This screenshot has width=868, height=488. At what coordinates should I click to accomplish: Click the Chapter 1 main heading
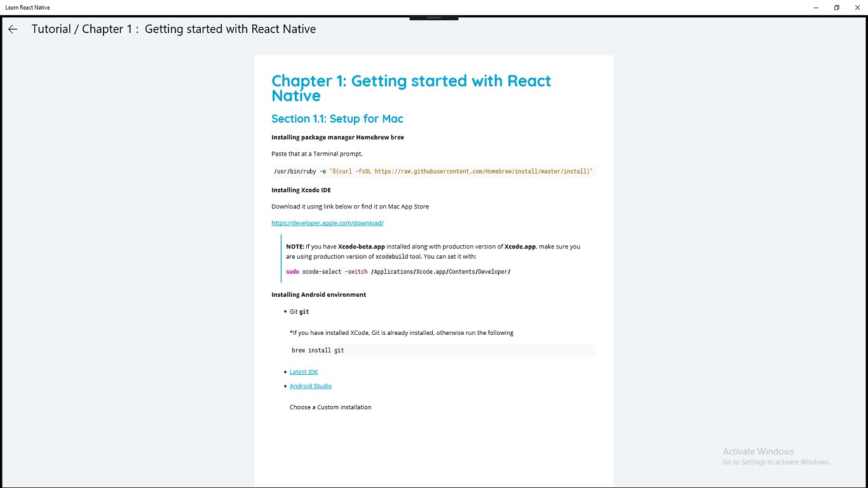click(x=411, y=88)
